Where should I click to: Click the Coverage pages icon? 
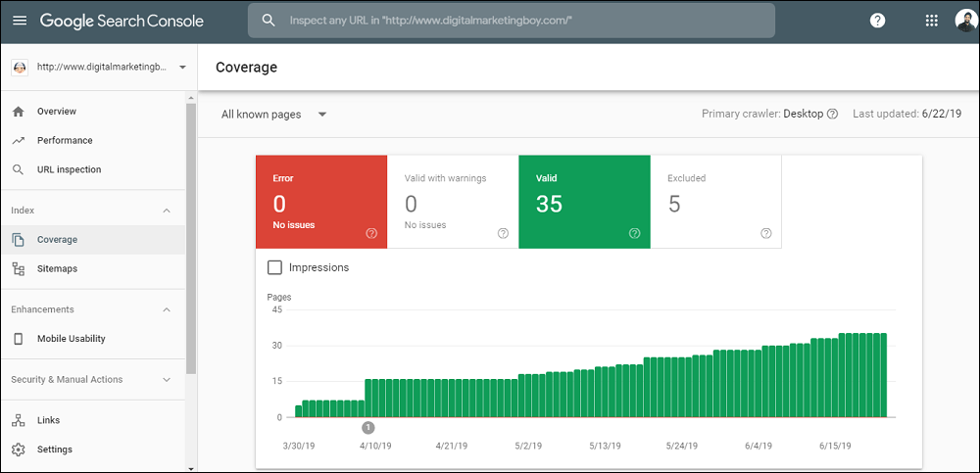[x=18, y=239]
